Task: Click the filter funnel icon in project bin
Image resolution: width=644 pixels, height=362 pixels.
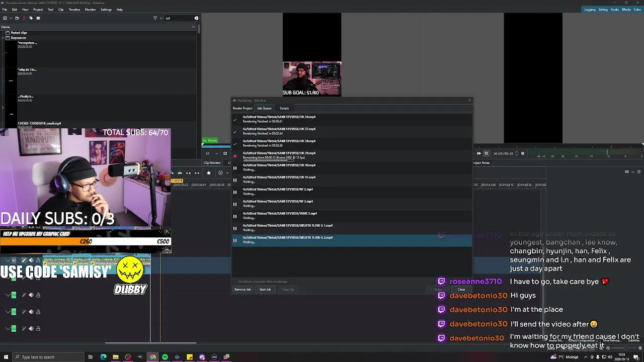Action: click(x=155, y=18)
